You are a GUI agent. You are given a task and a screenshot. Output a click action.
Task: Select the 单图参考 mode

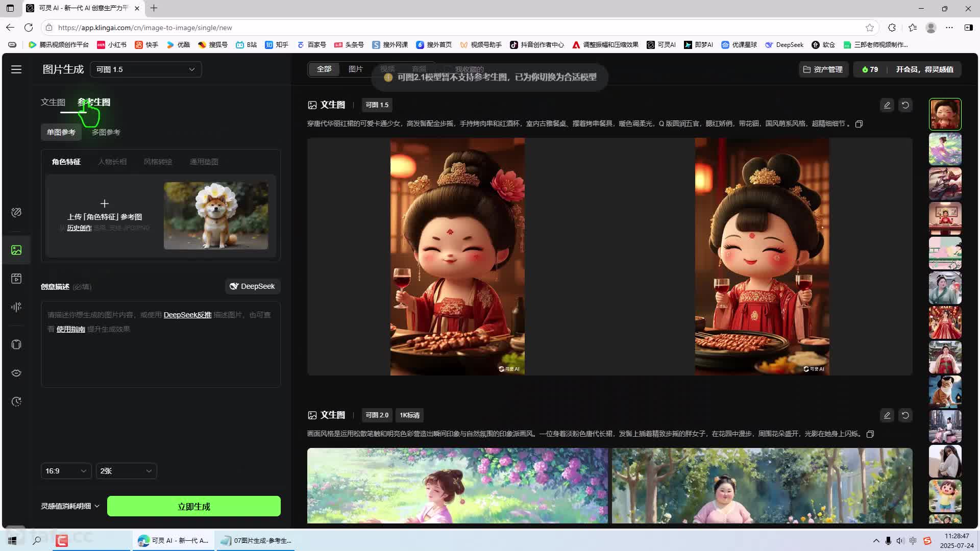point(61,132)
